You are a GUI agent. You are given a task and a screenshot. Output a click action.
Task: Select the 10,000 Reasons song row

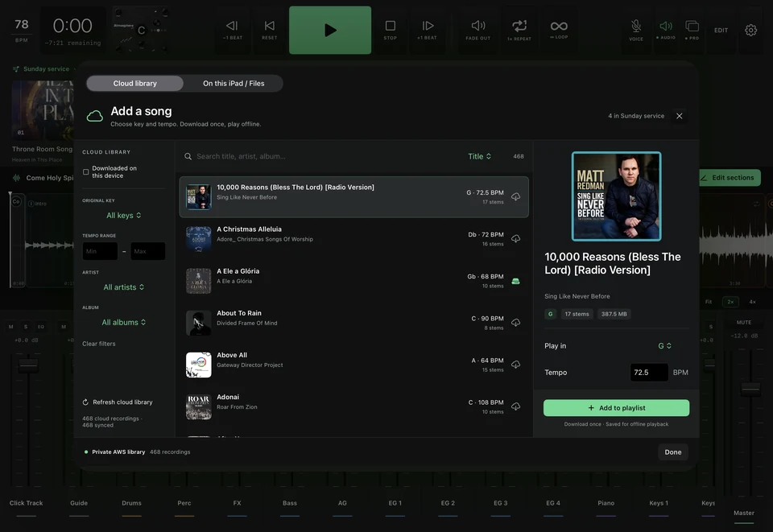(354, 196)
